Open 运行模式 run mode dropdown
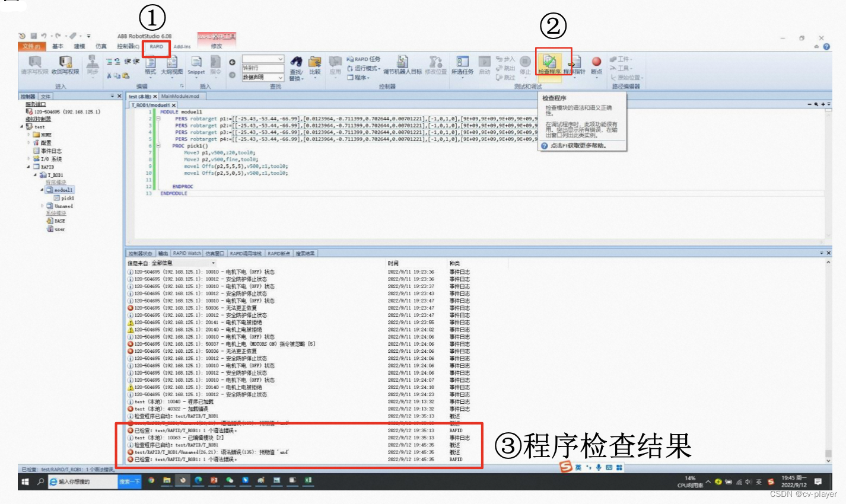Viewport: 846px width, 504px height. tap(363, 68)
